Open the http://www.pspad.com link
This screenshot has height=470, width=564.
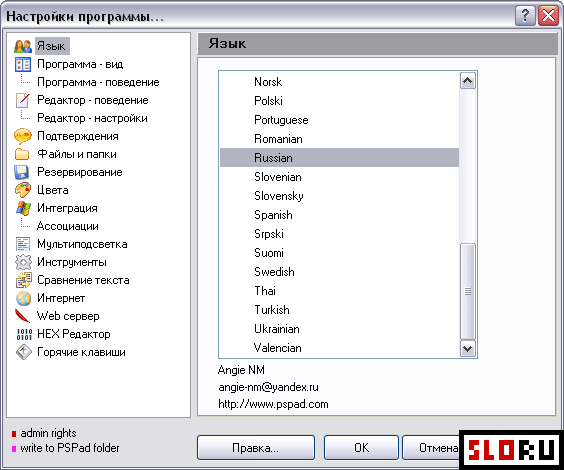tap(273, 404)
